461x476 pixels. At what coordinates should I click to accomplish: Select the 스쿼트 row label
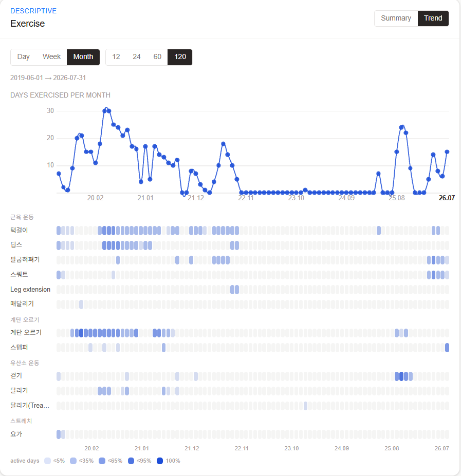coord(19,274)
